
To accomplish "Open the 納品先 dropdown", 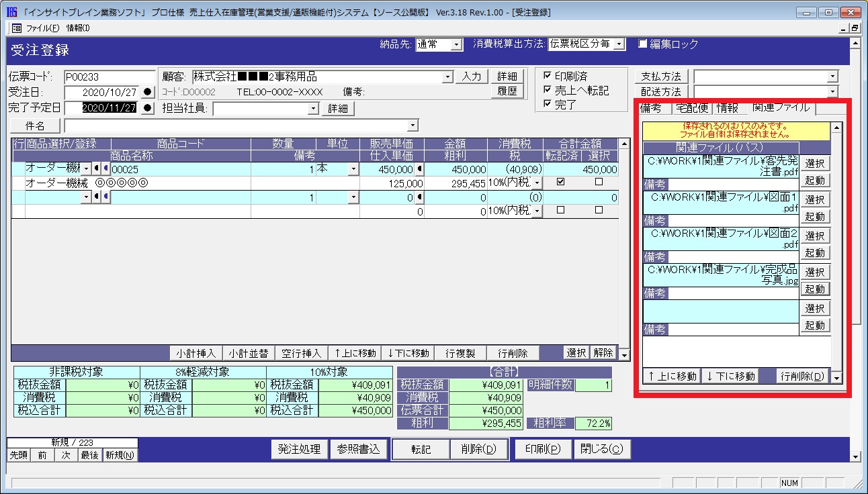I will (456, 44).
